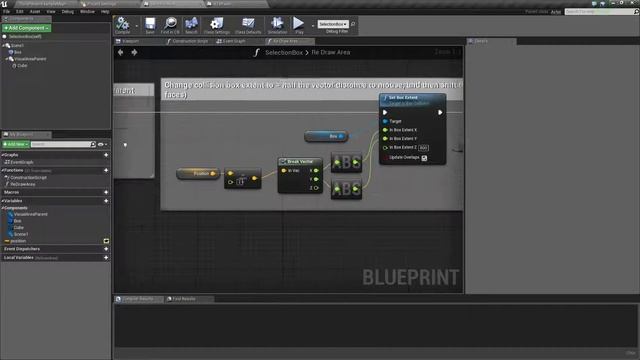Open the Compile options dropdown arrow
640x360 pixels.
tap(136, 26)
